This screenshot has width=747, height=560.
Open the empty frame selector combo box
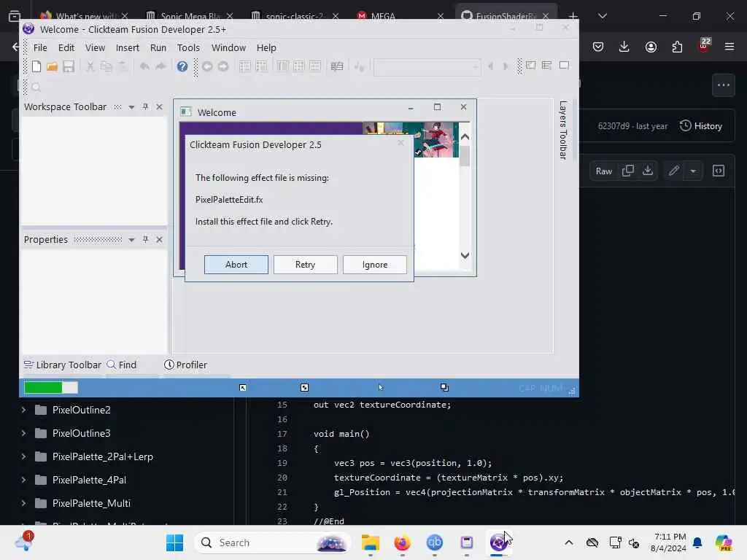pyautogui.click(x=427, y=67)
